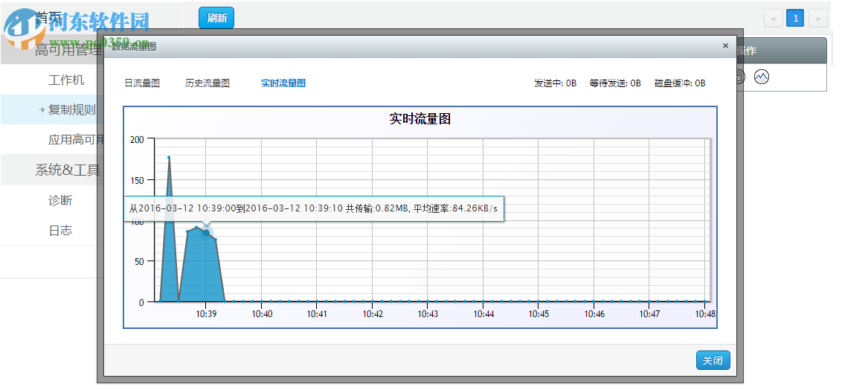Open 诊断 in the sidebar
Image resolution: width=868 pixels, height=390 pixels.
(60, 200)
